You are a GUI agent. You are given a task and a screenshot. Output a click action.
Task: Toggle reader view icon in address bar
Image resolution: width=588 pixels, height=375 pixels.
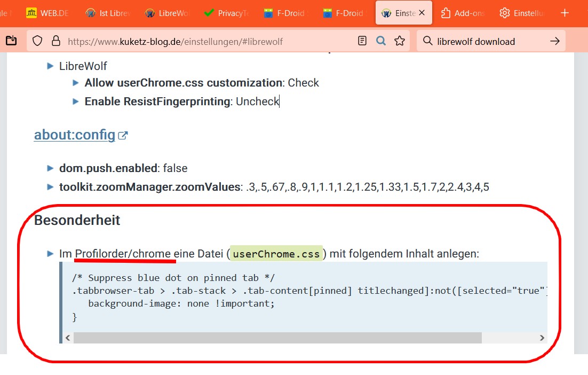pyautogui.click(x=362, y=41)
